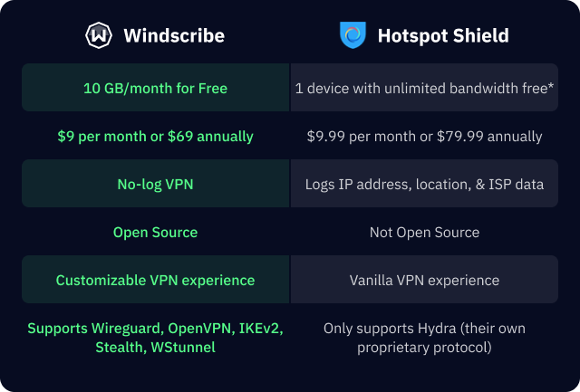Viewport: 580px width, 392px height.
Task: Click the proprietary protocol) line
Action: pos(424,348)
